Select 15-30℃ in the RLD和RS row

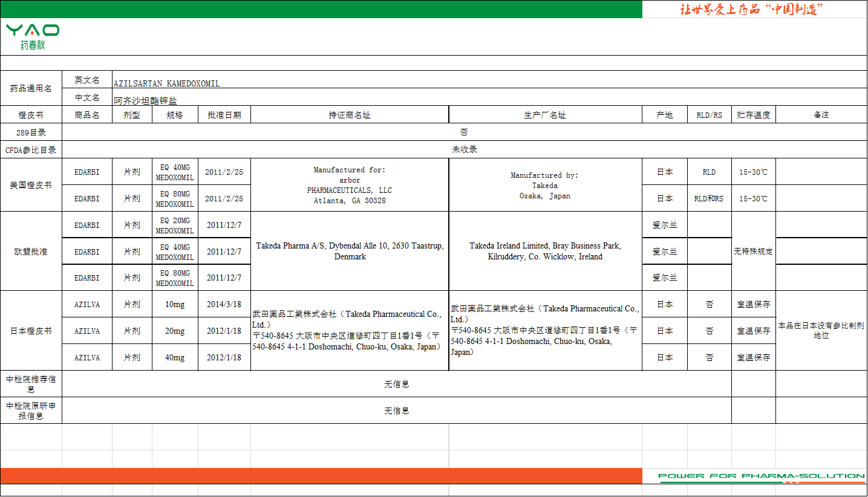754,198
